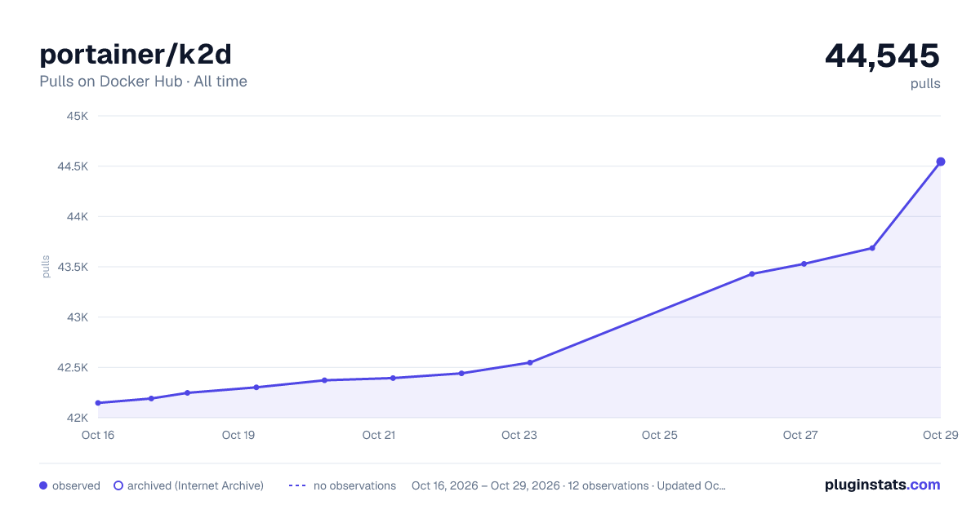Select the data point above Oct 27
The image size is (980, 514).
[804, 264]
